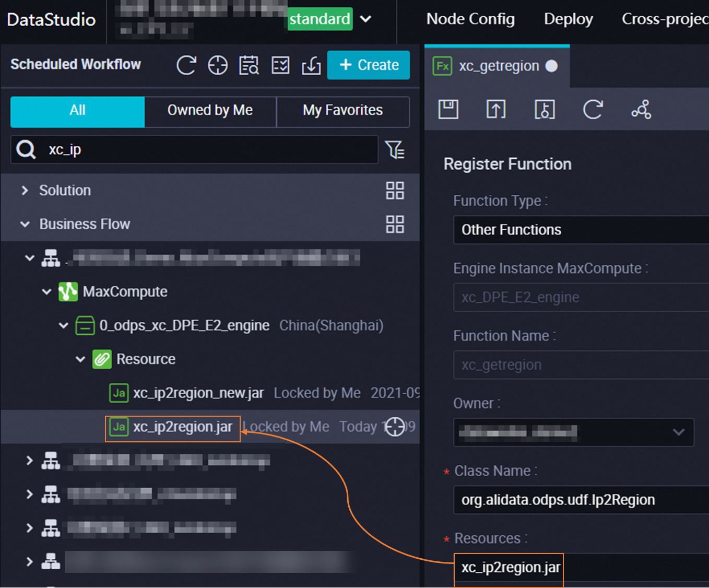The width and height of the screenshot is (709, 588).
Task: Click the Resource paperclip icon
Action: pyautogui.click(x=102, y=359)
